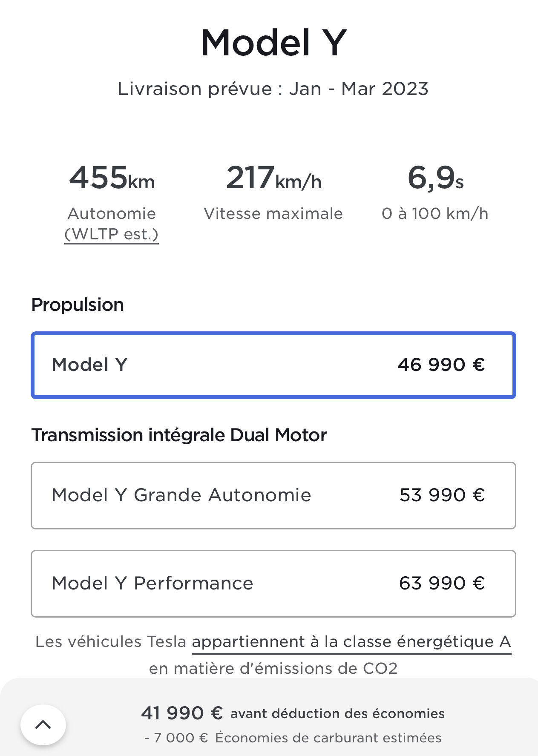Screen dimensions: 538x756
Task: Click the Propulsion section heading
Action: 78,305
